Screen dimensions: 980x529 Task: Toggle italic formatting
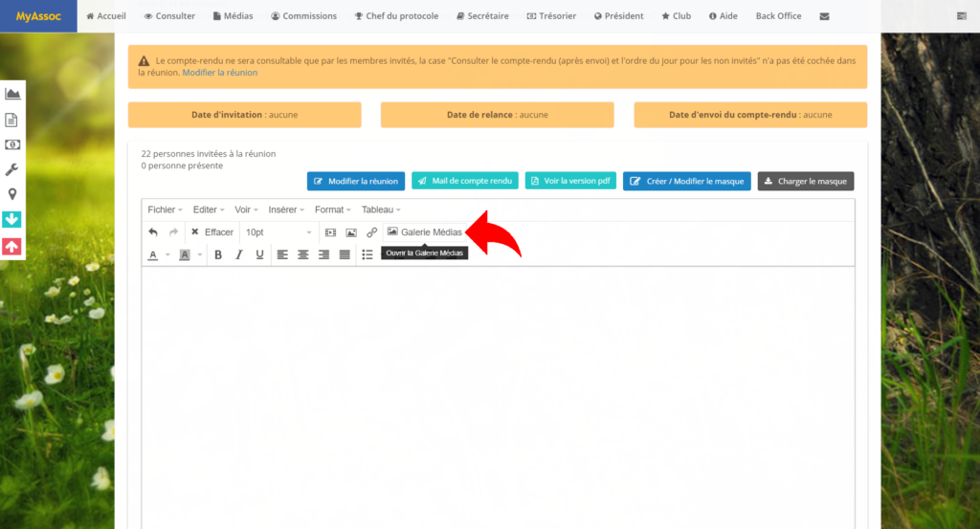pos(239,254)
